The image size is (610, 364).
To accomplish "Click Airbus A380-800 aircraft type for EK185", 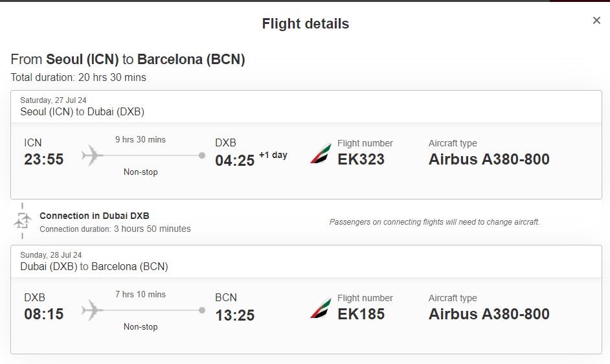I will [489, 314].
